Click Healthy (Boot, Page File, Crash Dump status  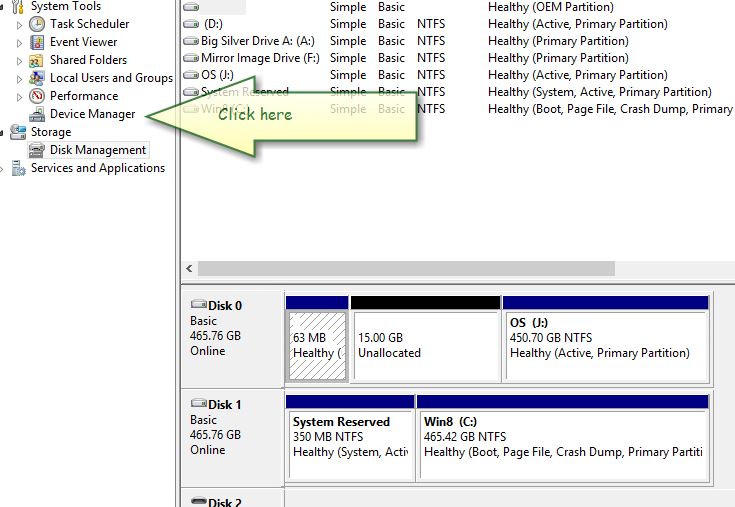click(x=610, y=109)
